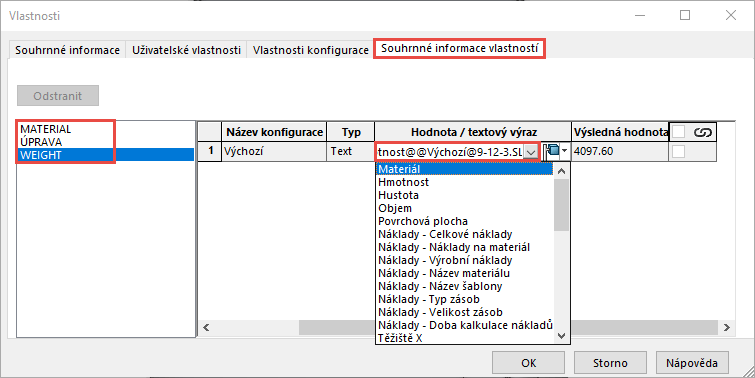Choose Těžiště X from the list
This screenshot has height=378, width=755.
(x=465, y=338)
